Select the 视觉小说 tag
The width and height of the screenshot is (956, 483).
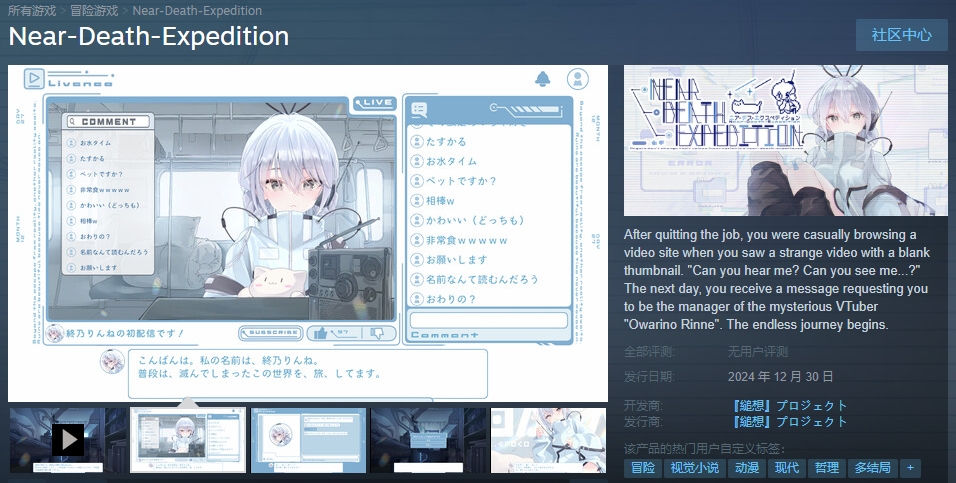[x=694, y=468]
